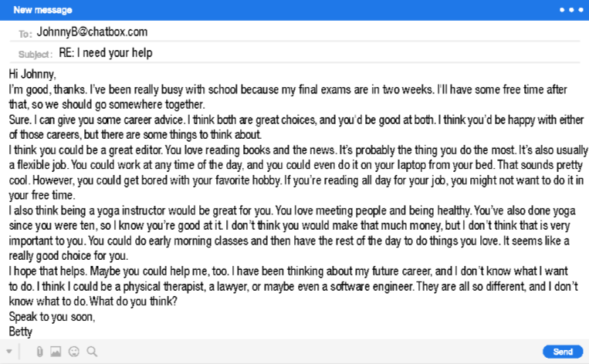Click the "To:" label
The image size is (589, 364).
pos(25,34)
